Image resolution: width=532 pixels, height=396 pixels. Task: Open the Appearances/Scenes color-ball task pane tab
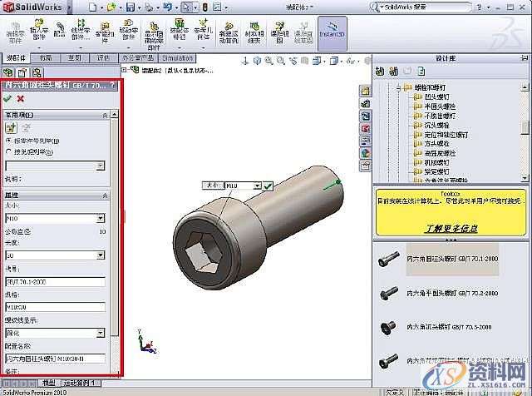point(365,153)
